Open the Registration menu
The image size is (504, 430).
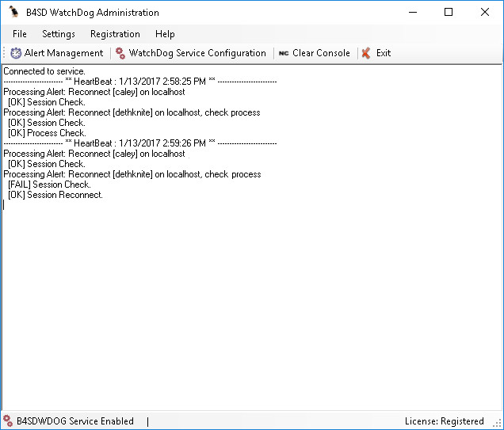(x=115, y=34)
